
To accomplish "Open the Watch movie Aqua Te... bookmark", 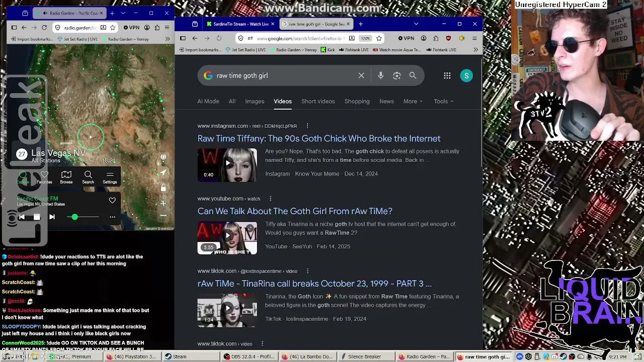I will click(x=396, y=50).
